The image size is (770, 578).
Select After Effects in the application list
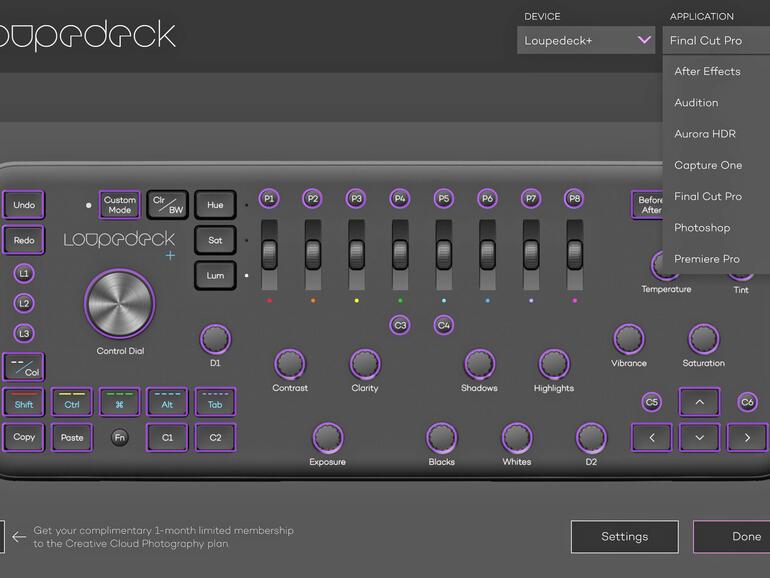(x=707, y=72)
